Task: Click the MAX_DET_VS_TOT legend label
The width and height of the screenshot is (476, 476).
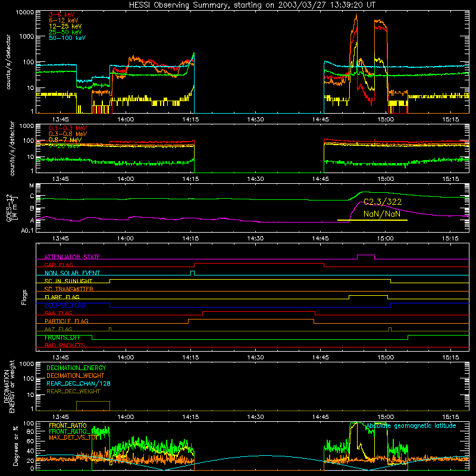Action: coord(74,437)
